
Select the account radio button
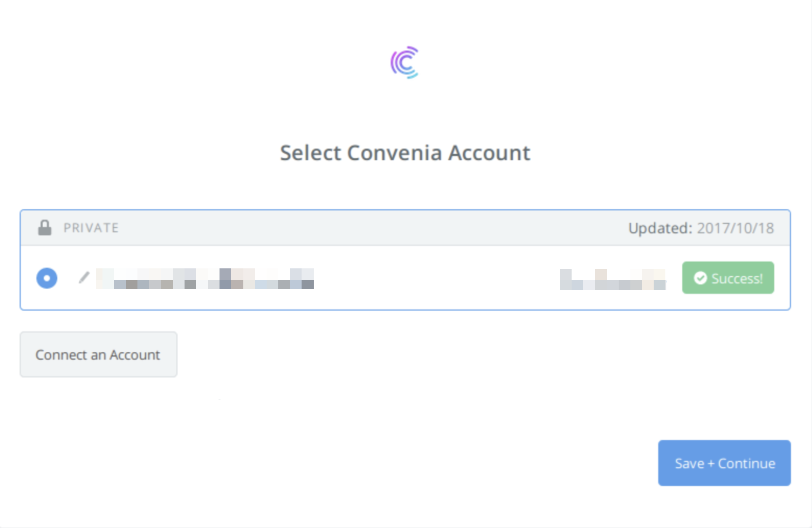(x=47, y=278)
